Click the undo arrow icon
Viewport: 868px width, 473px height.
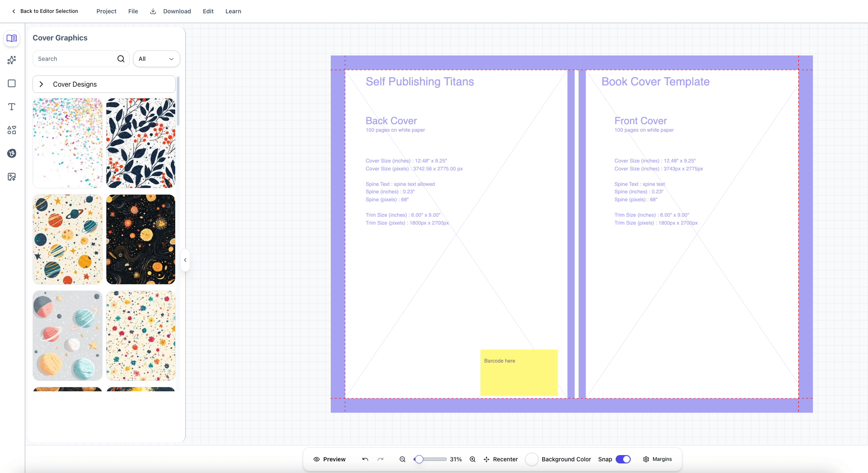365,459
